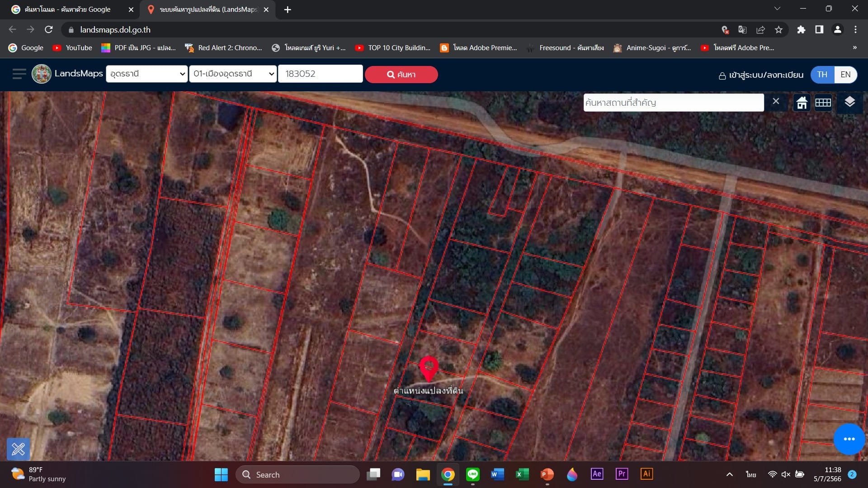Screen dimensions: 868x488
Task: Open the LandsMaps hamburger menu
Action: coord(19,74)
